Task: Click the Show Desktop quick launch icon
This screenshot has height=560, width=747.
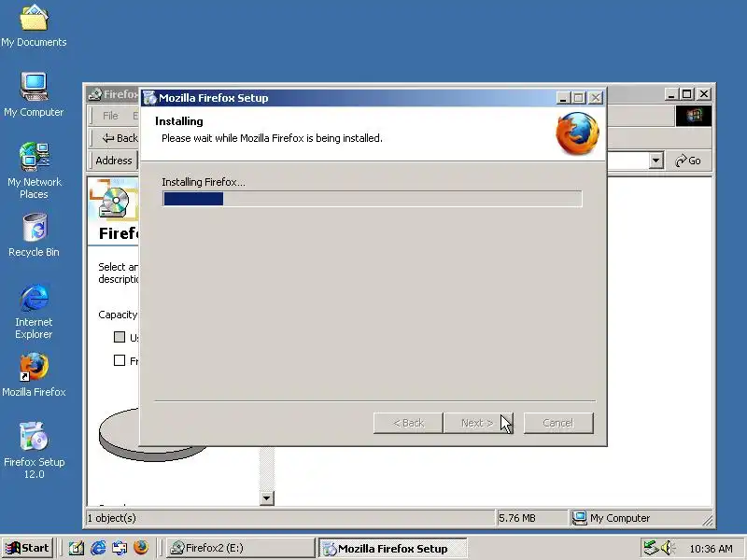Action: 77,548
